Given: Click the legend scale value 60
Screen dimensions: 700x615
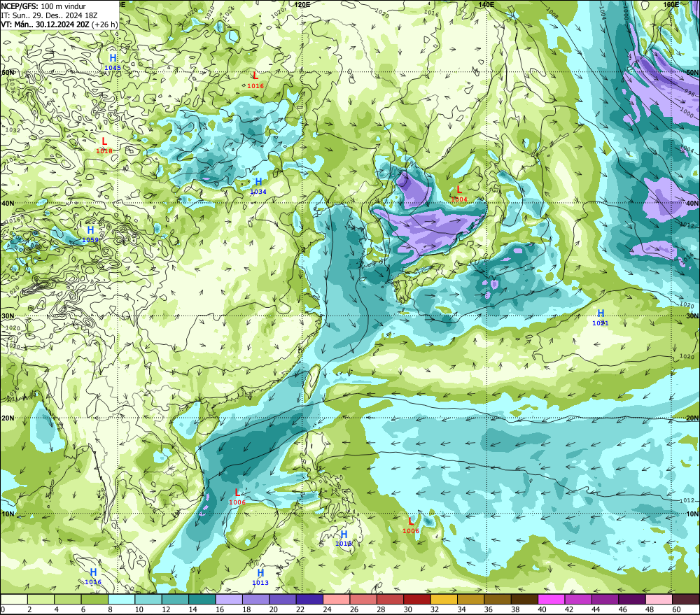Looking at the screenshot, I should [x=676, y=609].
